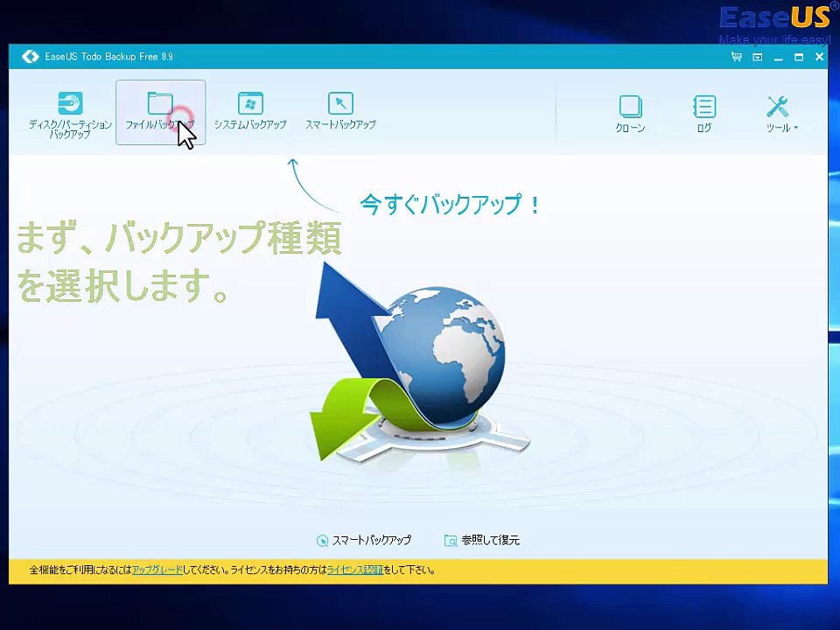This screenshot has height=630, width=840.
Task: Start System Backup (システムバックアップ)
Action: pos(250,111)
